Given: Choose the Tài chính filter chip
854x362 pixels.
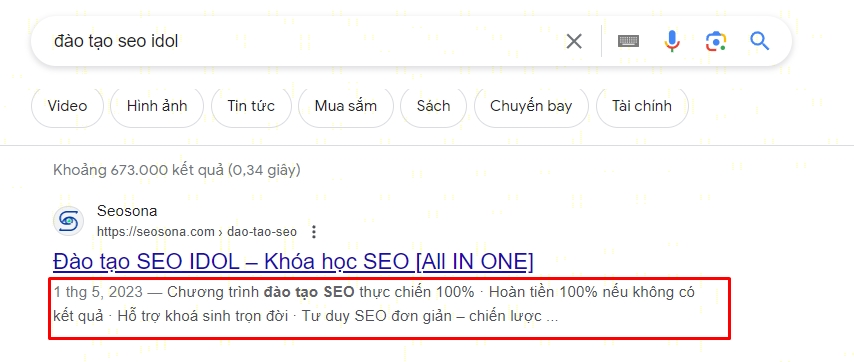Looking at the screenshot, I should click(642, 106).
